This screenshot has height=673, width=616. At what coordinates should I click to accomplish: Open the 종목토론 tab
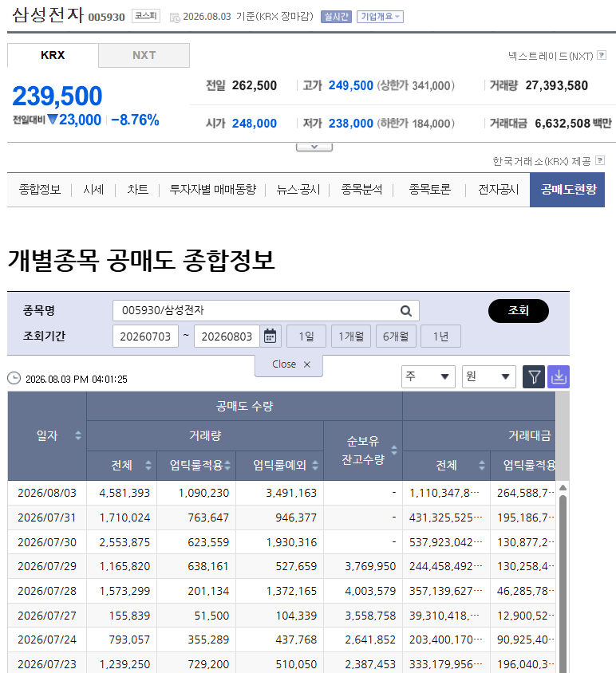coord(429,189)
